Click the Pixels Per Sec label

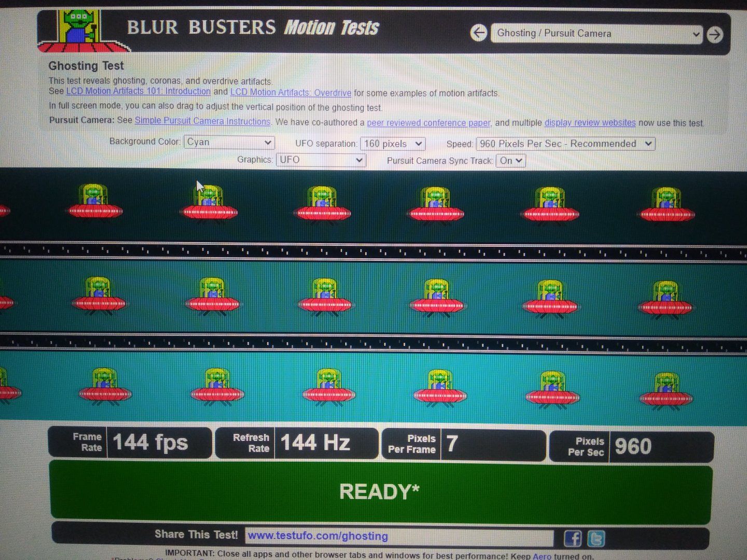[x=586, y=446]
